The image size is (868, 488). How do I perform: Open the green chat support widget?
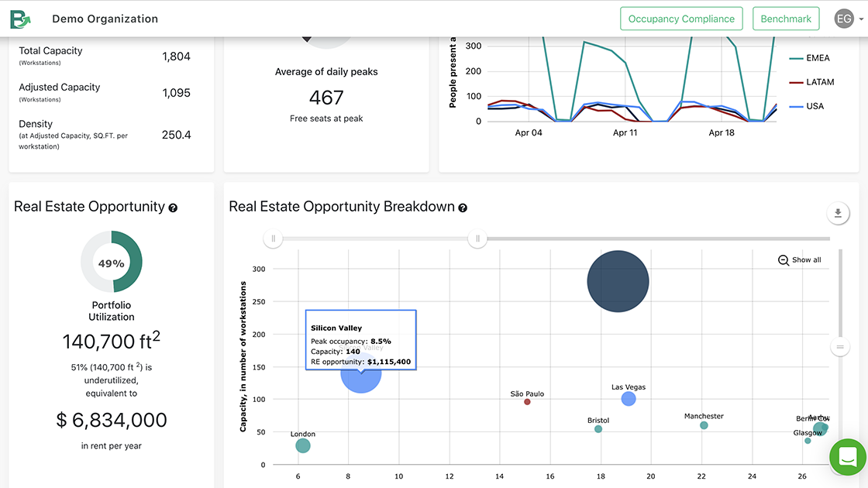(x=847, y=457)
